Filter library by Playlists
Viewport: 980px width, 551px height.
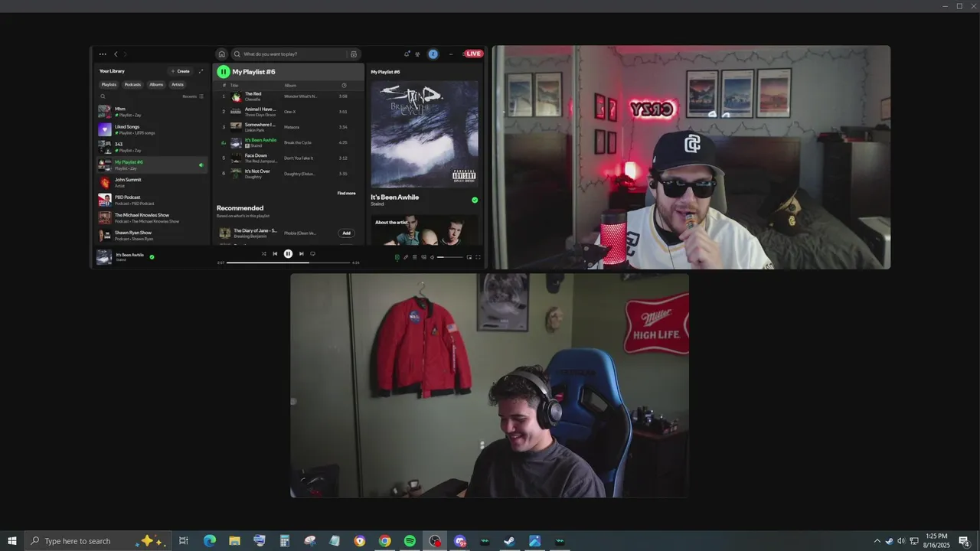109,85
